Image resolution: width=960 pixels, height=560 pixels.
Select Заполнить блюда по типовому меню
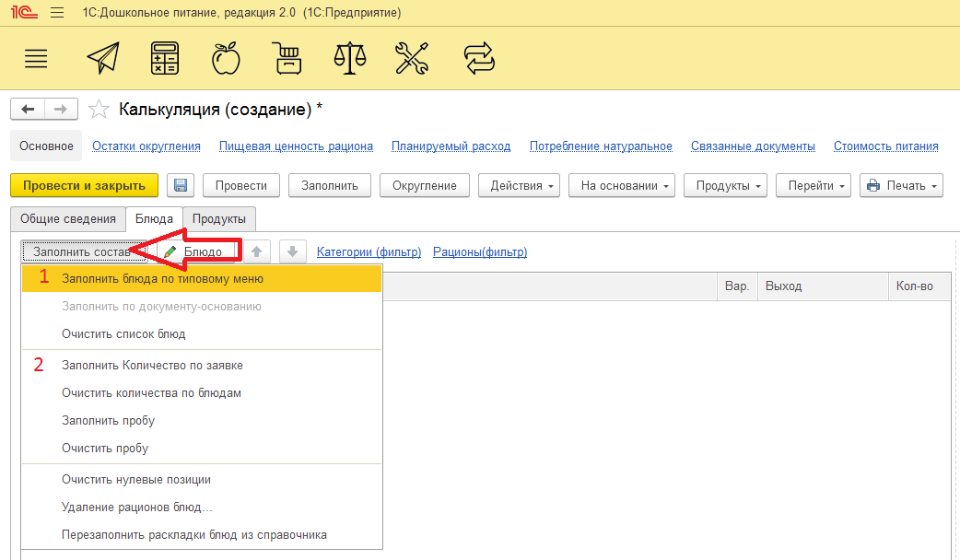[x=162, y=279]
